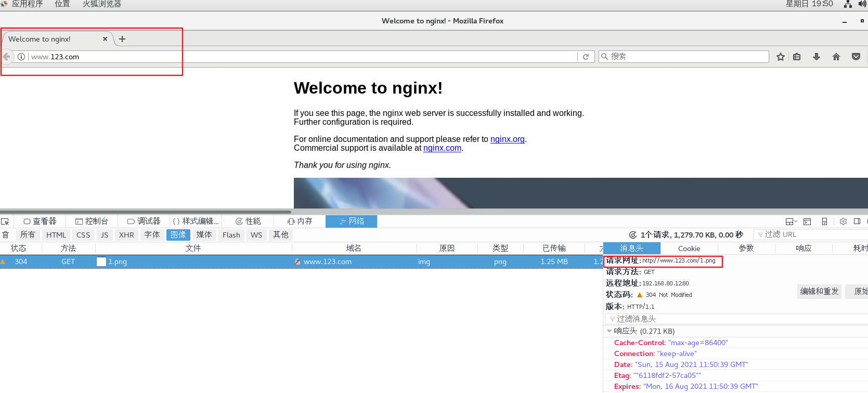
Task: Toggle the HTML request filter
Action: pos(56,235)
